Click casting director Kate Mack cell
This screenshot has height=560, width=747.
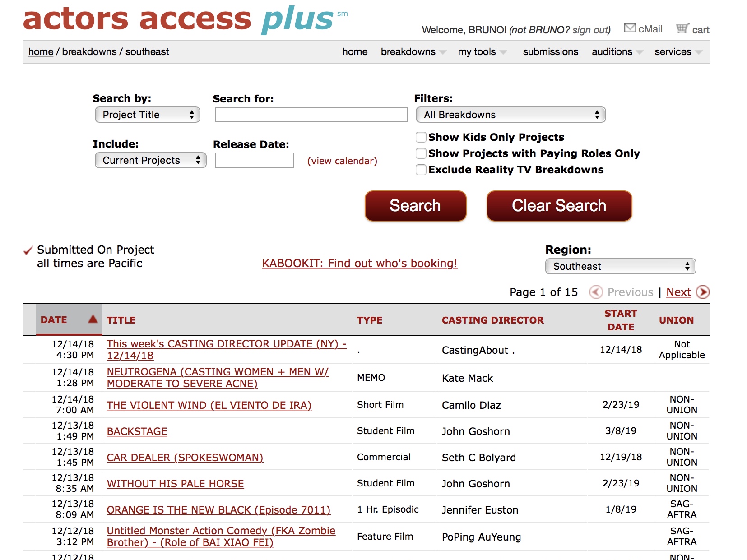(x=467, y=378)
